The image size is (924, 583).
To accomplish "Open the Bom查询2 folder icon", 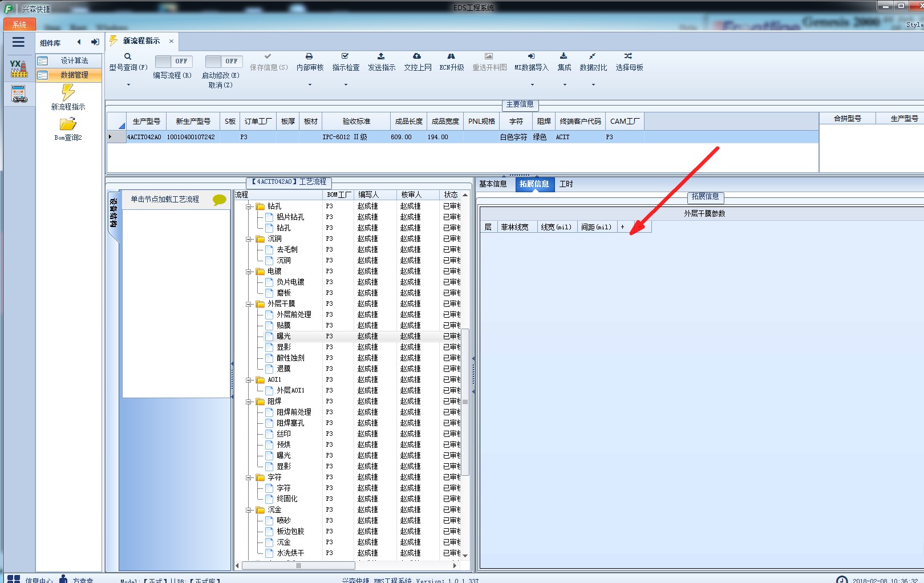I will [68, 124].
